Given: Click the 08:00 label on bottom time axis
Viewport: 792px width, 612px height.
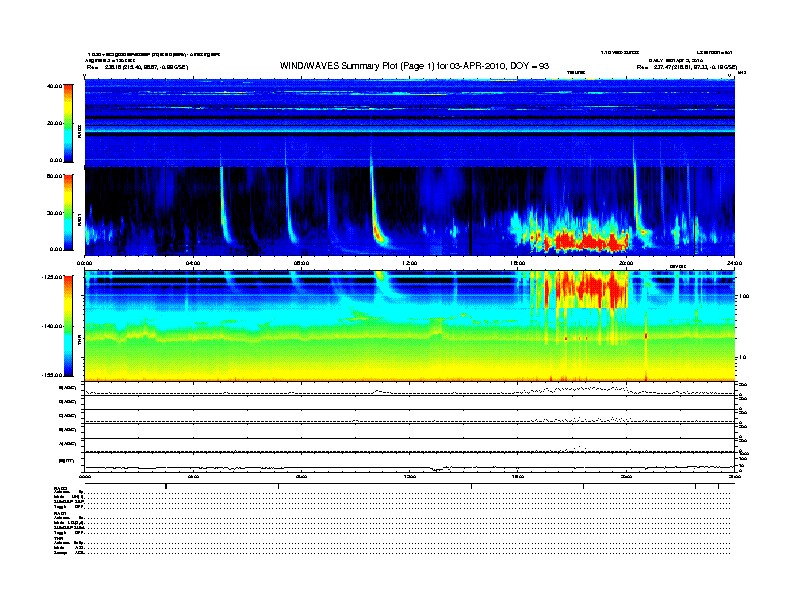Looking at the screenshot, I should tap(301, 476).
